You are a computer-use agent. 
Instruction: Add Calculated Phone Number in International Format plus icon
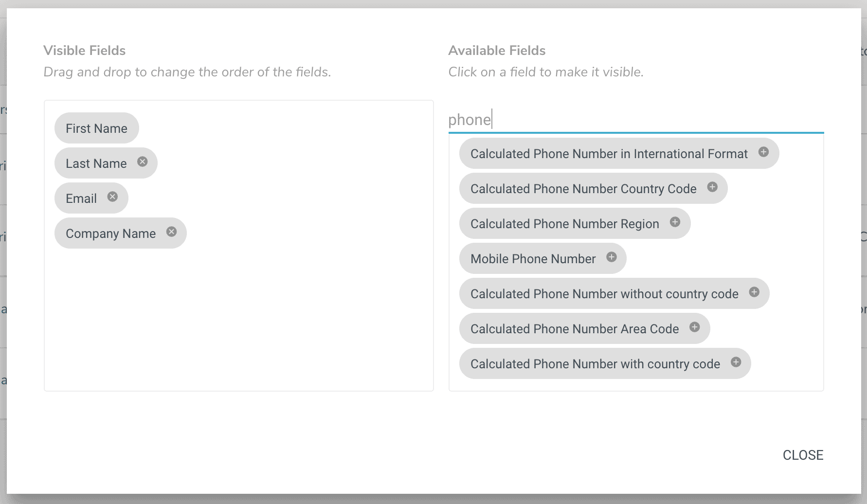[x=763, y=152]
